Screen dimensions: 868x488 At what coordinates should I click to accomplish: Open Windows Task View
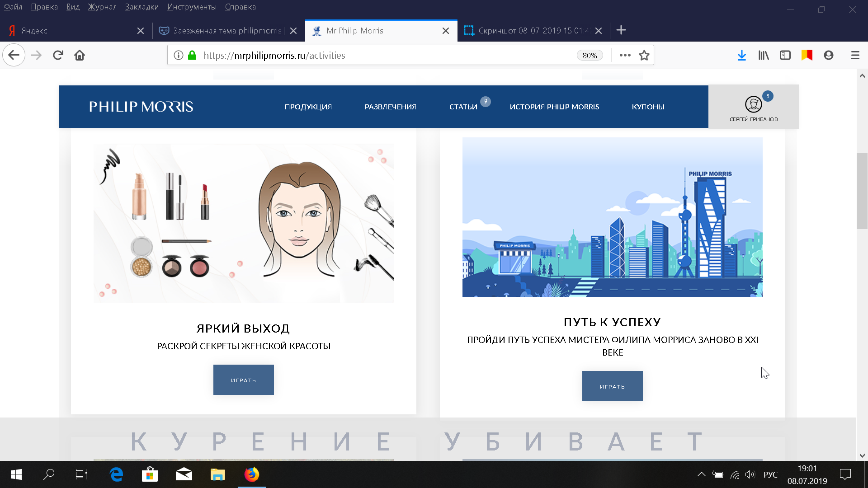point(81,474)
